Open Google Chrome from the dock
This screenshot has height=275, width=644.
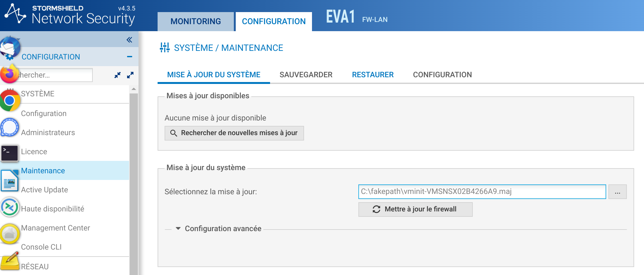(10, 100)
